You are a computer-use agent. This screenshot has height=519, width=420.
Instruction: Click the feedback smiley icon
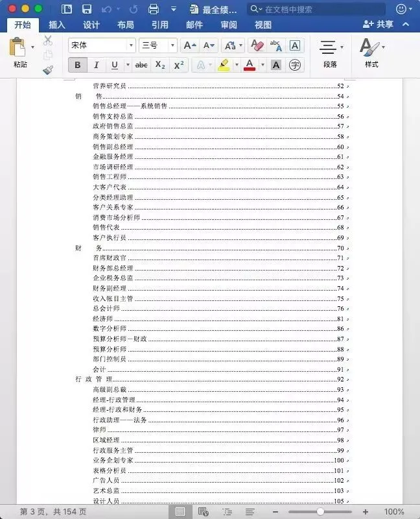coord(401,9)
